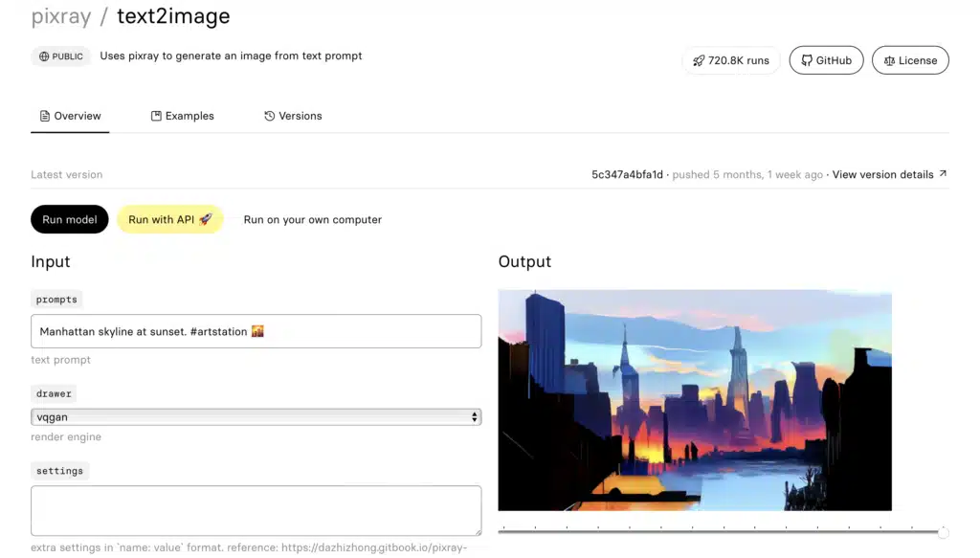Image resolution: width=980 pixels, height=558 pixels.
Task: Expand the drawer dropdown showing vqgan
Action: point(256,417)
